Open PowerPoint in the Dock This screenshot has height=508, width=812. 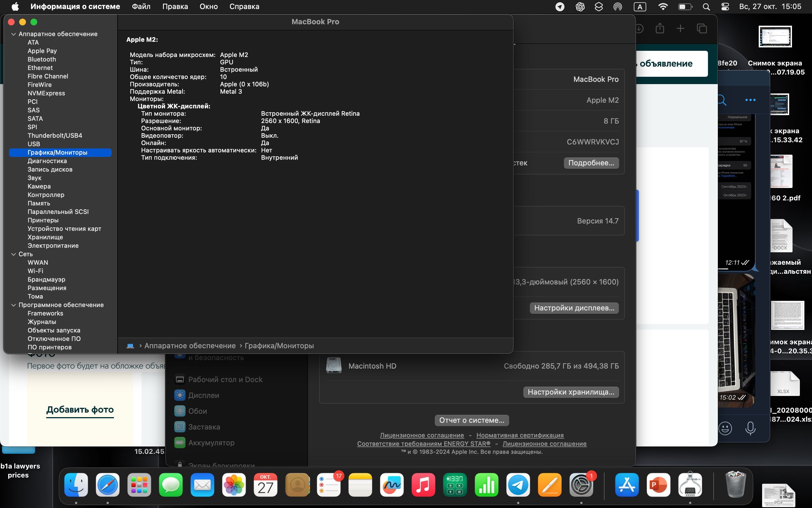click(658, 485)
